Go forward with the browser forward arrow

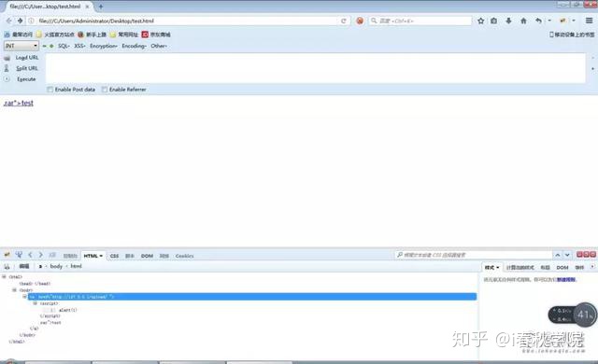(x=20, y=21)
